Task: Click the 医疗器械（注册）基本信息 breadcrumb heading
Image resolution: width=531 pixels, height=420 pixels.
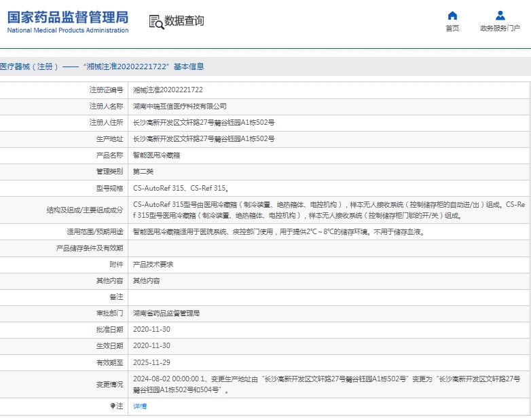Action: click(x=102, y=66)
